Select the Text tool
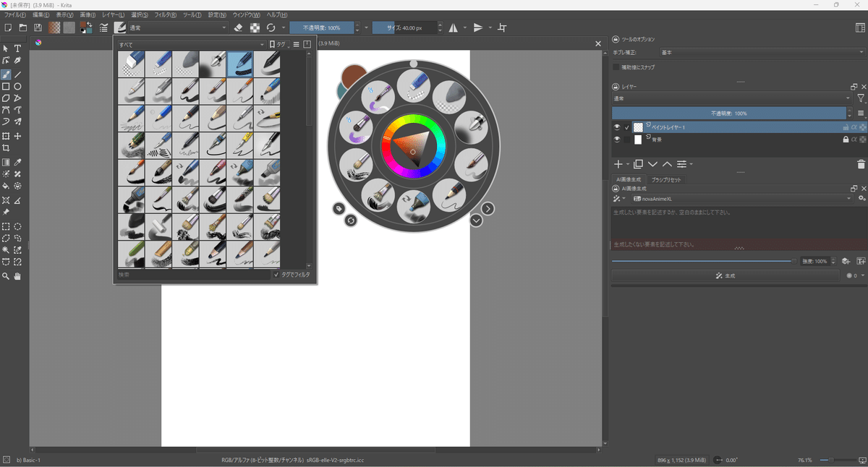Image resolution: width=868 pixels, height=467 pixels. coord(17,47)
